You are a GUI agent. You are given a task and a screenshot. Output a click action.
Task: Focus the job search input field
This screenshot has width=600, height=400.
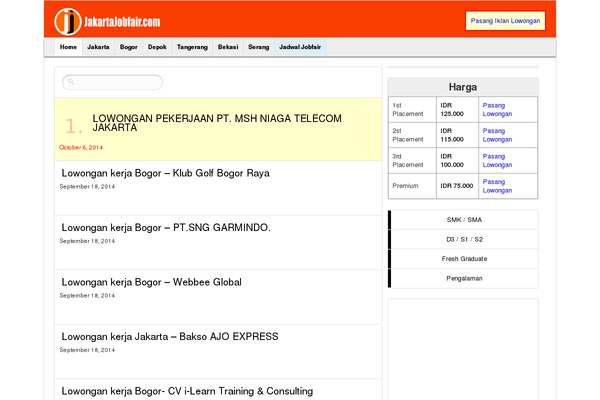coord(112,82)
